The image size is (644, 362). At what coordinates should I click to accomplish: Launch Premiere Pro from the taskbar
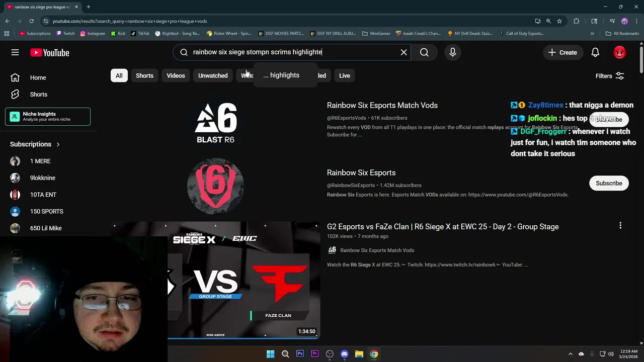pos(315,354)
